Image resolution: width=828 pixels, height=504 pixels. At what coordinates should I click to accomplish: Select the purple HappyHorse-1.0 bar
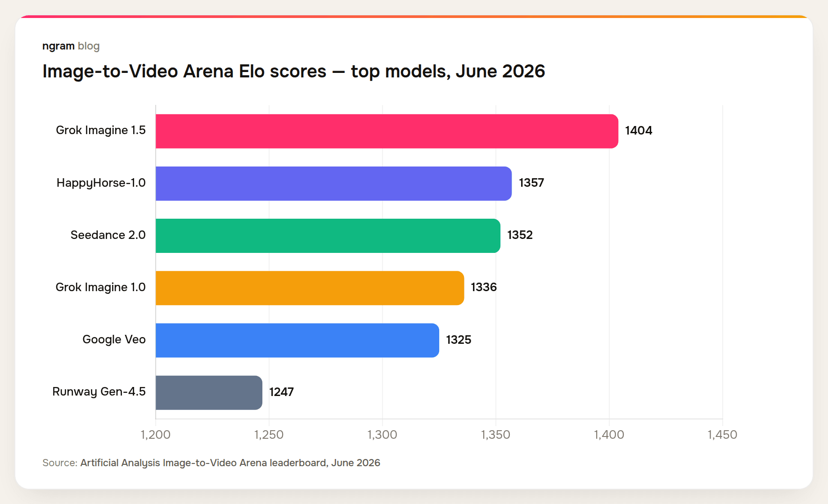pos(333,183)
